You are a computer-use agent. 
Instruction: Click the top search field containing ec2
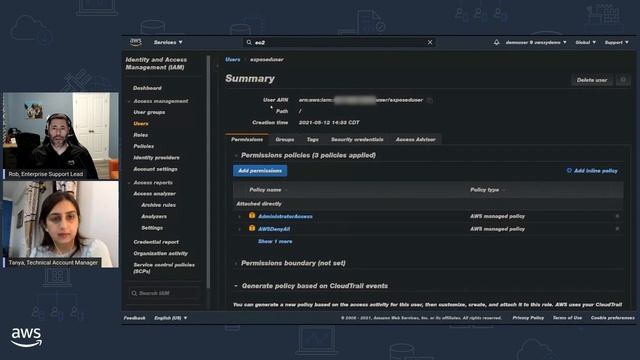pos(339,42)
